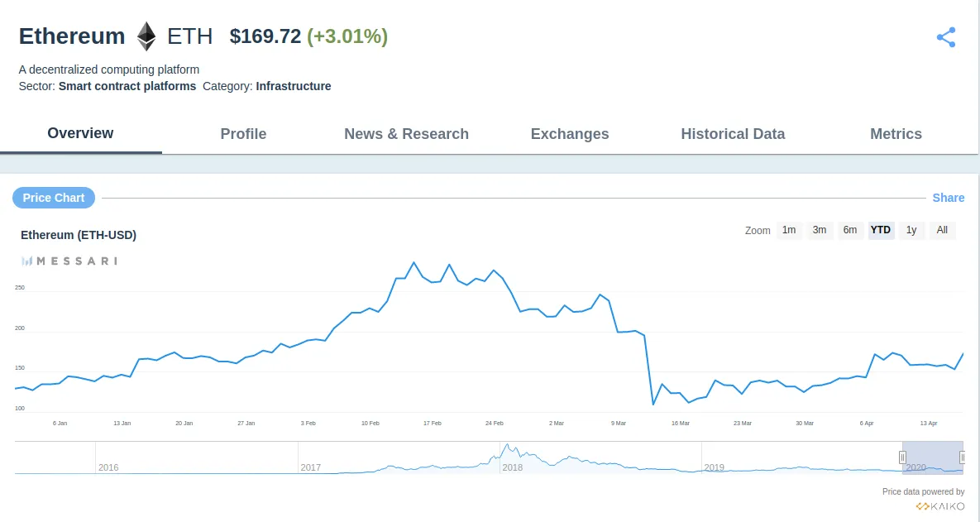Click the 30 Mar axis label

(805, 424)
